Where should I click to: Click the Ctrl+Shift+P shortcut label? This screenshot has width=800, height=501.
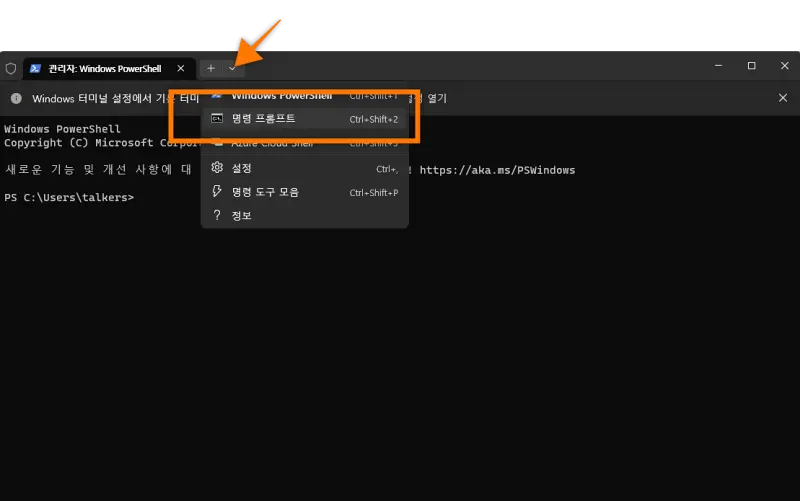[373, 193]
